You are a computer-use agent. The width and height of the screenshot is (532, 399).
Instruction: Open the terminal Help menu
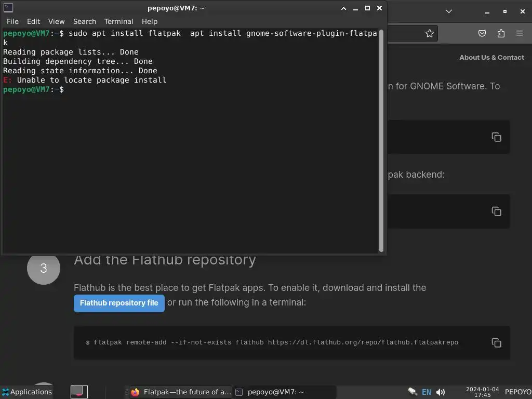pyautogui.click(x=149, y=21)
